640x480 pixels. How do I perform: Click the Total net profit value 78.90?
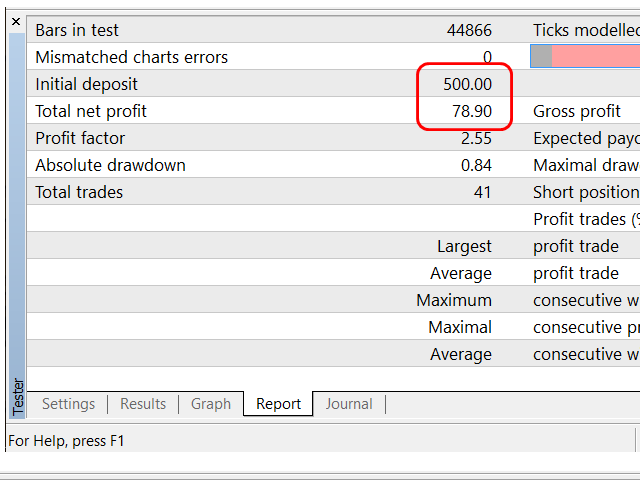click(472, 111)
